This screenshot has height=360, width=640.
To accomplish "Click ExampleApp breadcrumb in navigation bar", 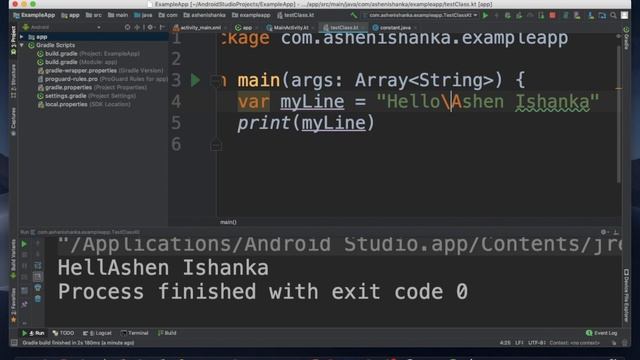I will pos(34,16).
